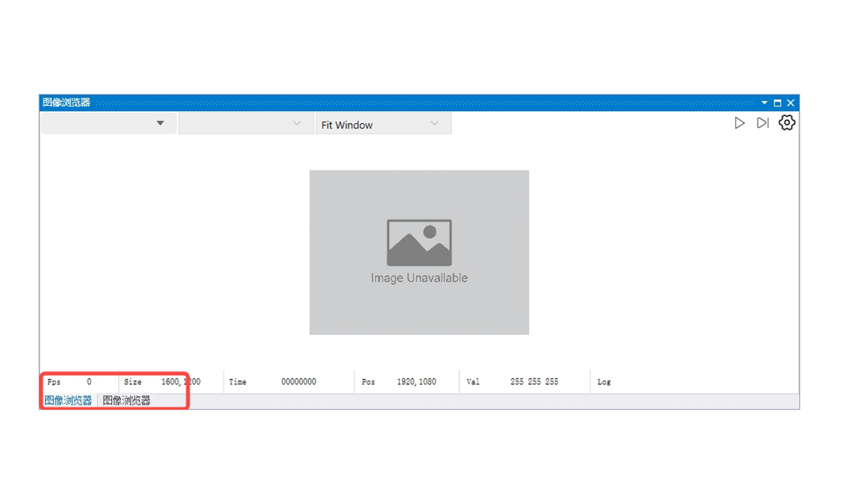This screenshot has height=488, width=868.
Task: Click the Val status value 255 255 255
Action: [534, 382]
